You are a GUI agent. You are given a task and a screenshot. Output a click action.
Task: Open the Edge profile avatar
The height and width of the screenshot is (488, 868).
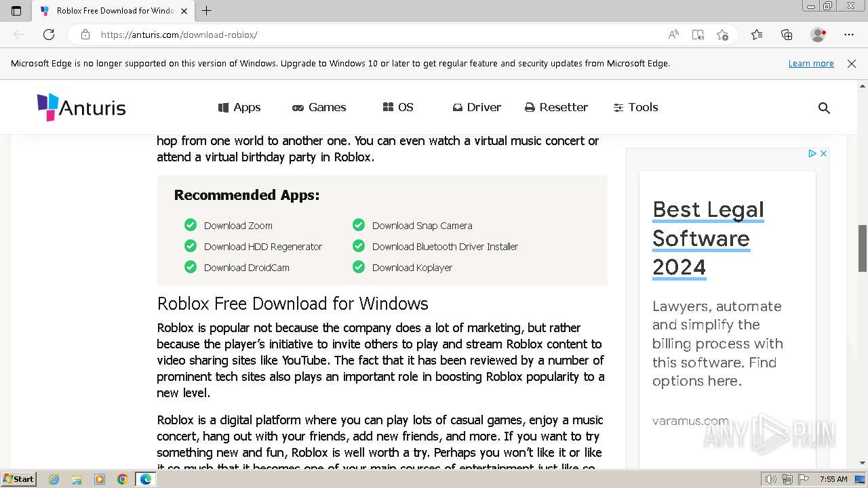tap(818, 35)
